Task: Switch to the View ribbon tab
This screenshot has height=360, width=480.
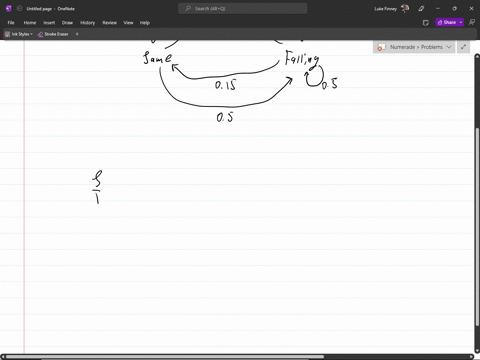Action: point(128,23)
